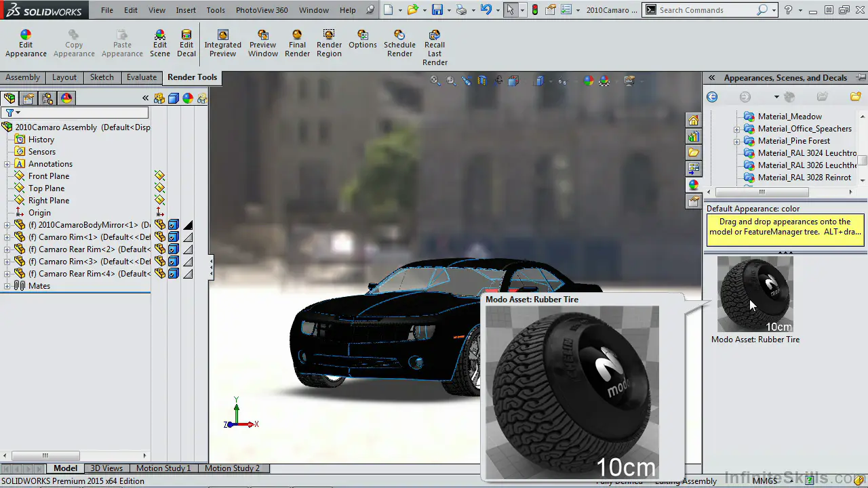This screenshot has width=868, height=488.
Task: Open the Save dropdown arrow
Action: pyautogui.click(x=448, y=10)
